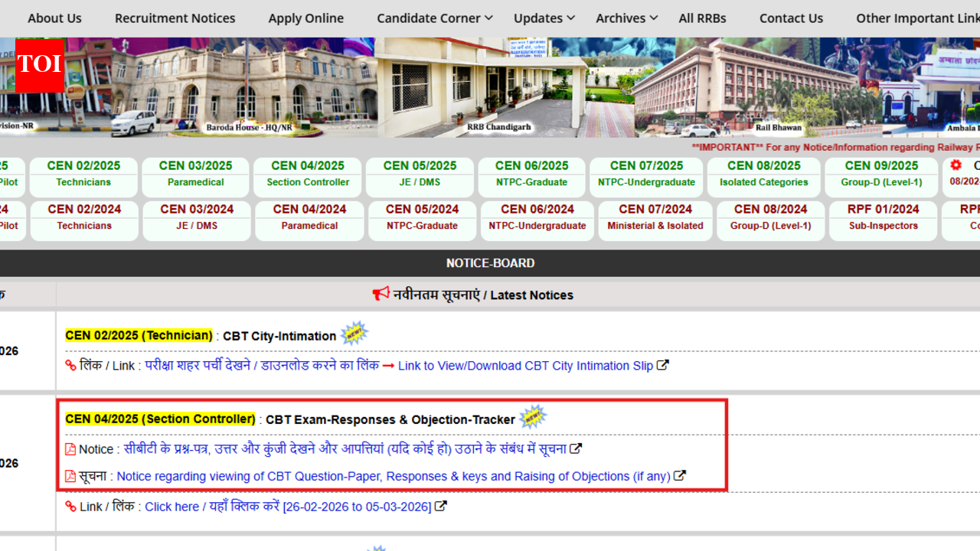
Task: Select the CEN 05/2024 NTPC-Graduate tab
Action: pyautogui.click(x=422, y=220)
